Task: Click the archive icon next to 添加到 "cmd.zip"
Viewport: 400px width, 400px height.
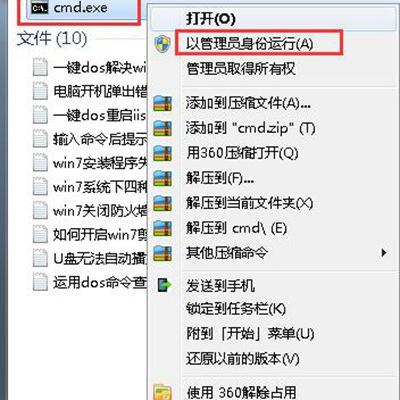Action: coord(163,128)
